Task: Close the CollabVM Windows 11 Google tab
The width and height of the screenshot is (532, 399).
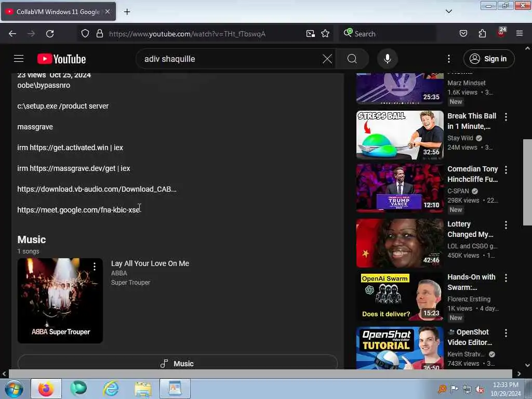Action: 108,11
